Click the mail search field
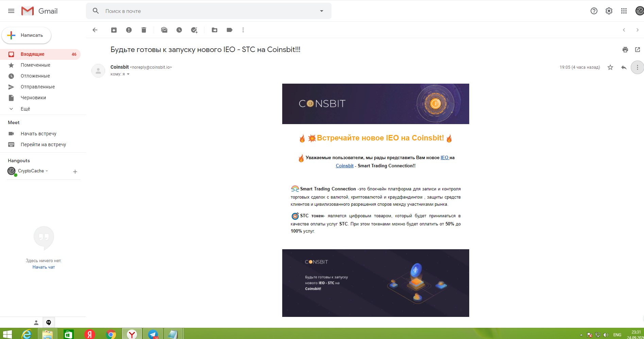Viewport: 644px width, 339px height. tap(209, 11)
